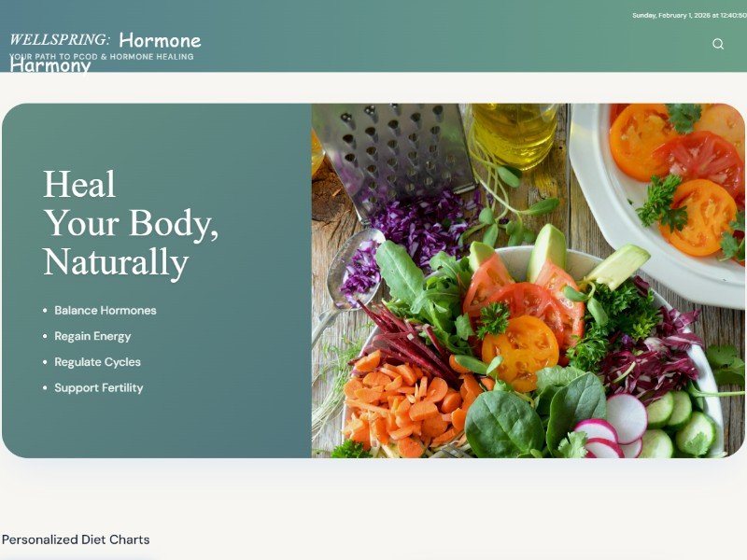Open the search magnifier icon in header
The image size is (747, 560).
718,44
